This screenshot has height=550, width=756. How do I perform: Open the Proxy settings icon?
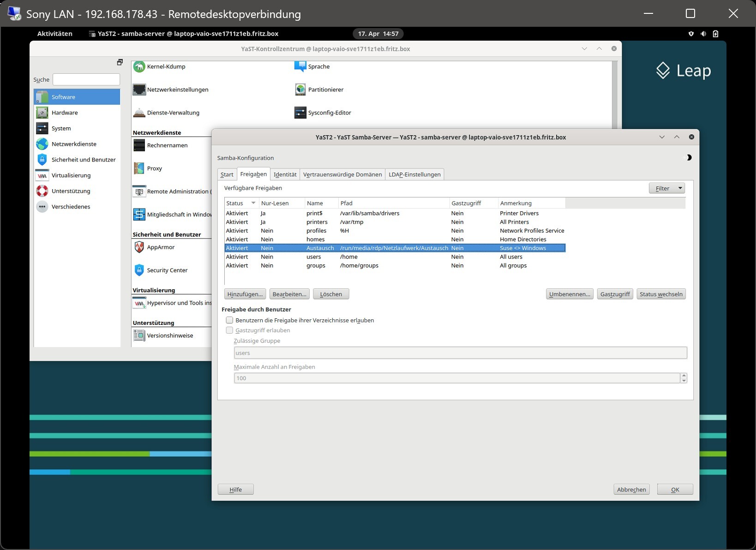139,168
